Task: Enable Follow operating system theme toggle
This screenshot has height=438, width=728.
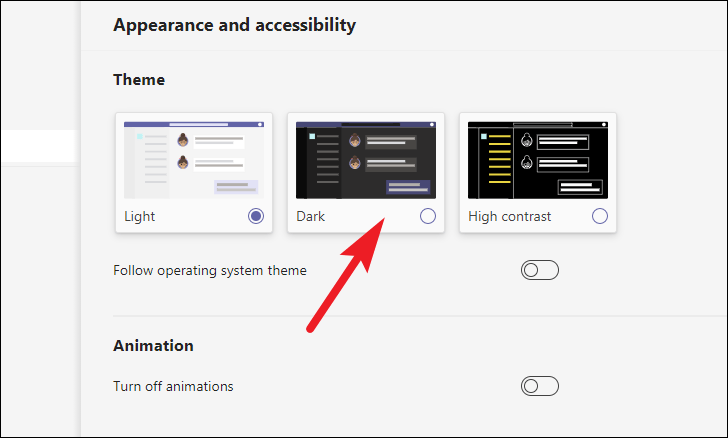Action: coord(540,270)
